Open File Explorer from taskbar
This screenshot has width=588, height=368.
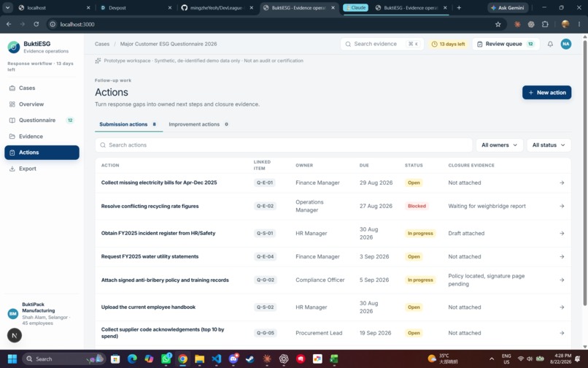pos(199,359)
